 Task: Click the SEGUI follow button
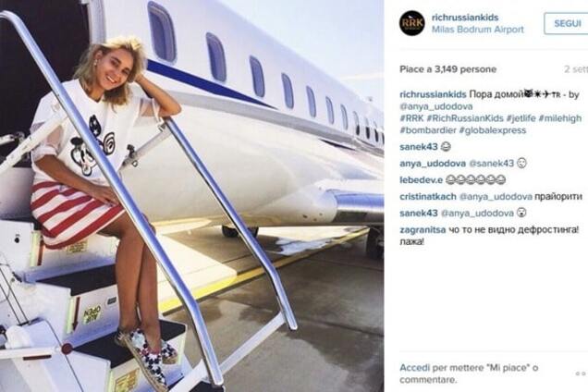(567, 23)
